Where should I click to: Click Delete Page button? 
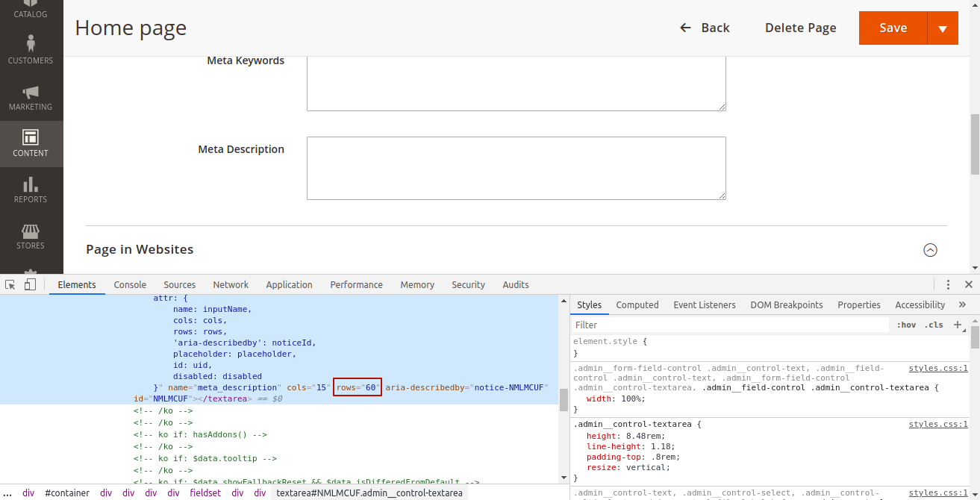coord(801,28)
